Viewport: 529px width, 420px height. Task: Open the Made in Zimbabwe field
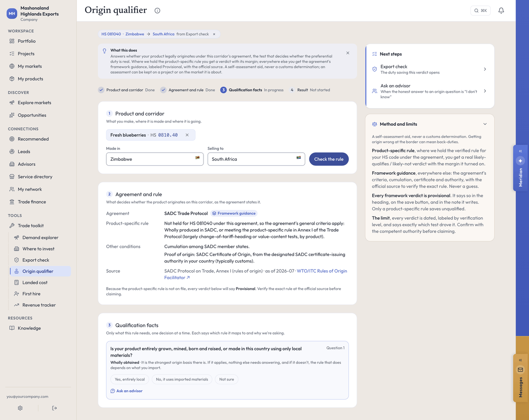155,159
